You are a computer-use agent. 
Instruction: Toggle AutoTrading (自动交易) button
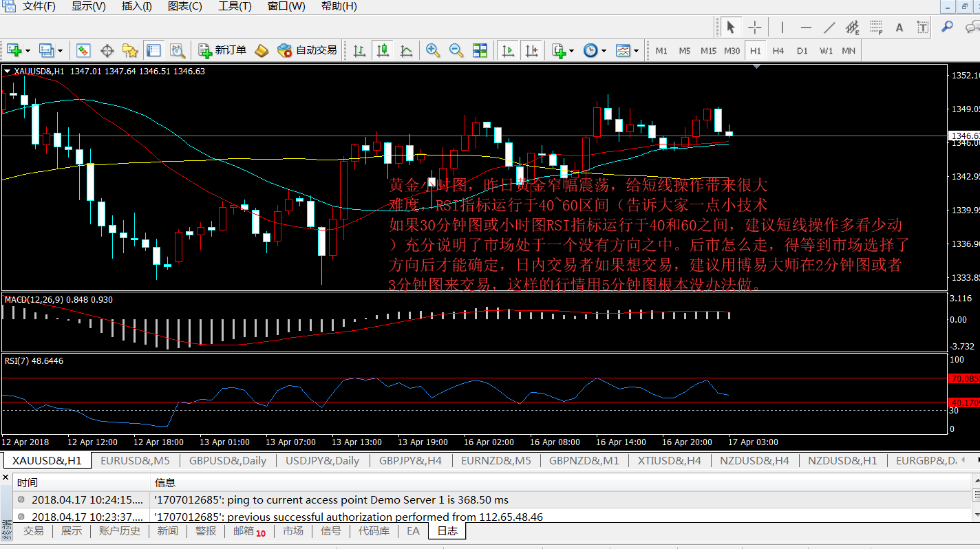[x=307, y=50]
